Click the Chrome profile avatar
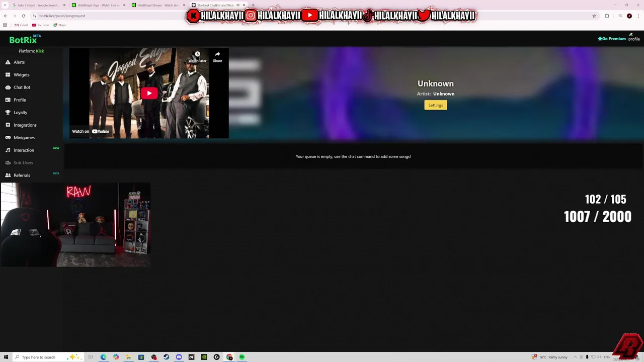The height and width of the screenshot is (362, 644). coord(629,16)
